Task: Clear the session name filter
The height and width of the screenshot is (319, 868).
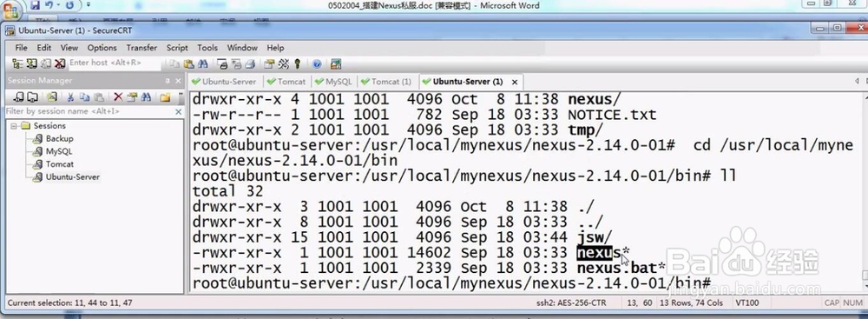Action: click(178, 111)
